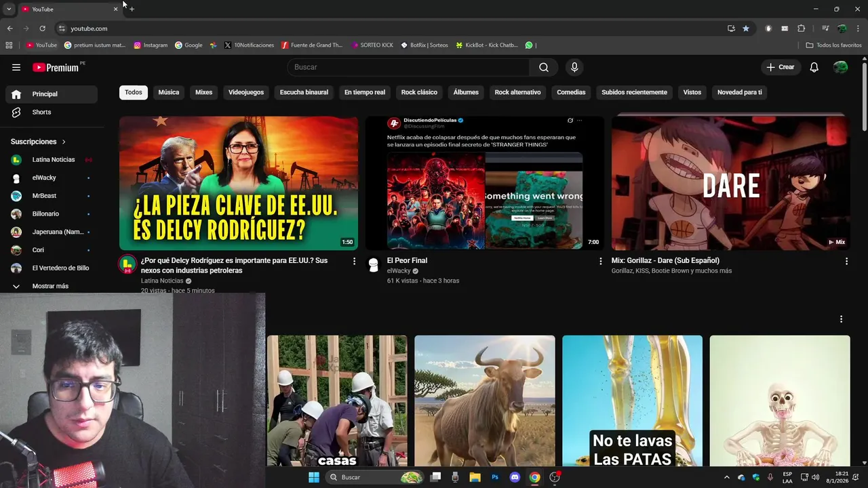The image size is (868, 488).
Task: Open Chrome extensions puzzle icon
Action: 801,28
